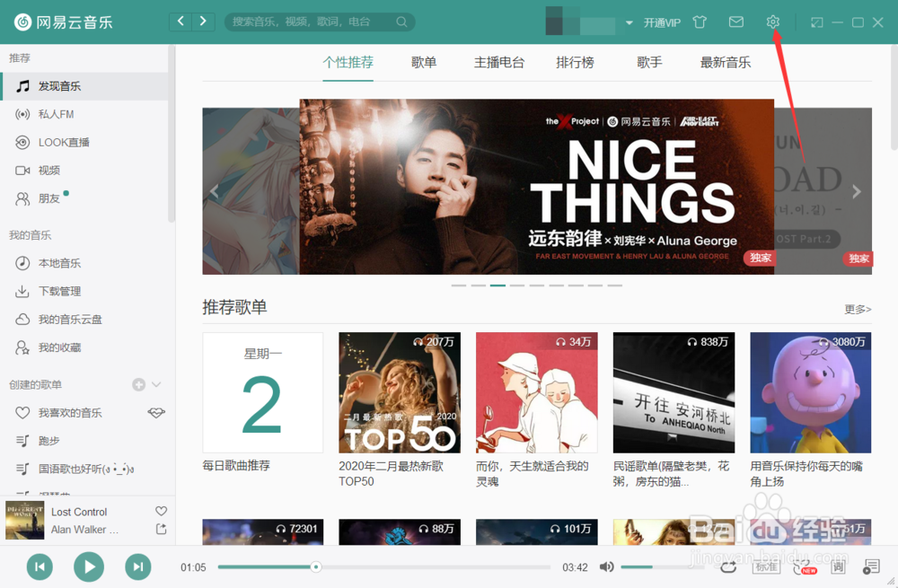Open 民谣歌单 playlist cover

674,393
